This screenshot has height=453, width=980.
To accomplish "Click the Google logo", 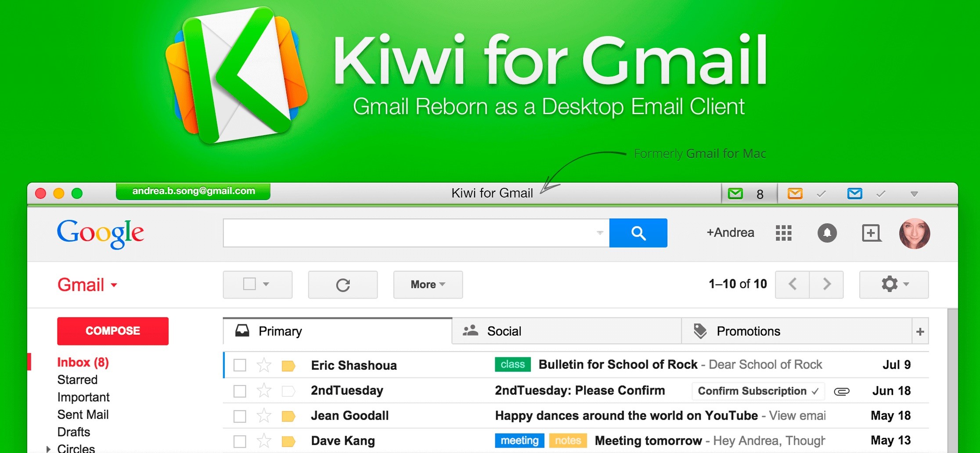I will point(101,234).
